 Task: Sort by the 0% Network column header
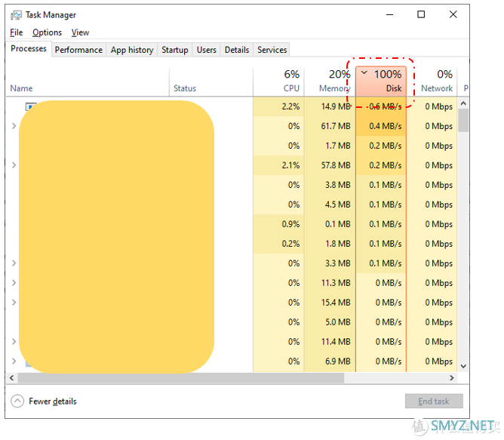pyautogui.click(x=432, y=82)
